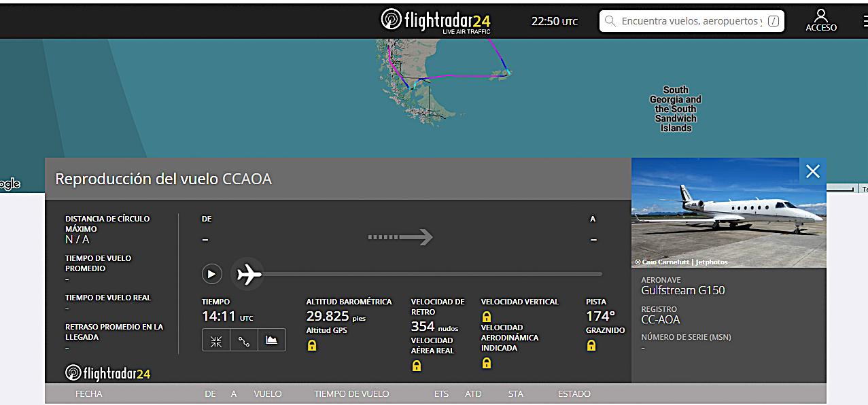Click the Velocidad Aérea Real lock icon
This screenshot has height=405, width=868.
tap(417, 366)
